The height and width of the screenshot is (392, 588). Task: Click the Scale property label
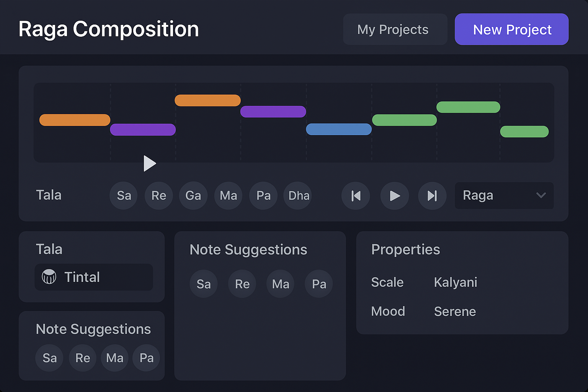[387, 283]
